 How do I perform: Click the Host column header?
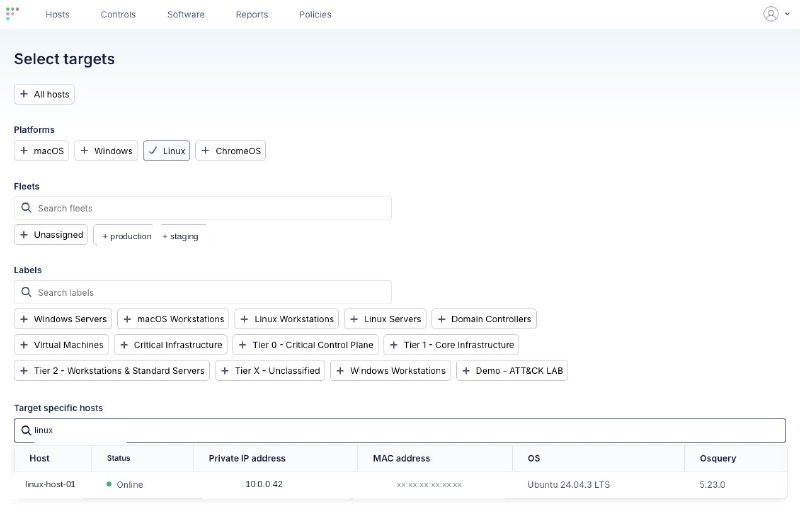click(x=39, y=458)
